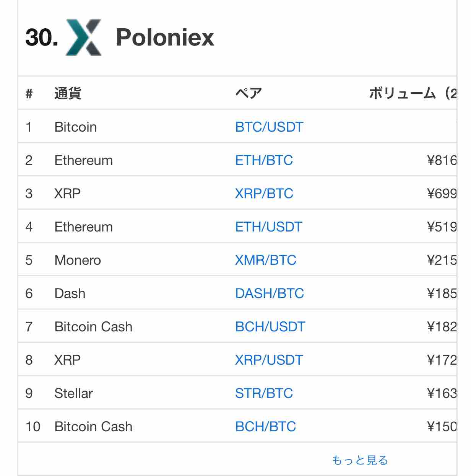Select the Monero row name
Screen dimensions: 471x476
[x=78, y=260]
